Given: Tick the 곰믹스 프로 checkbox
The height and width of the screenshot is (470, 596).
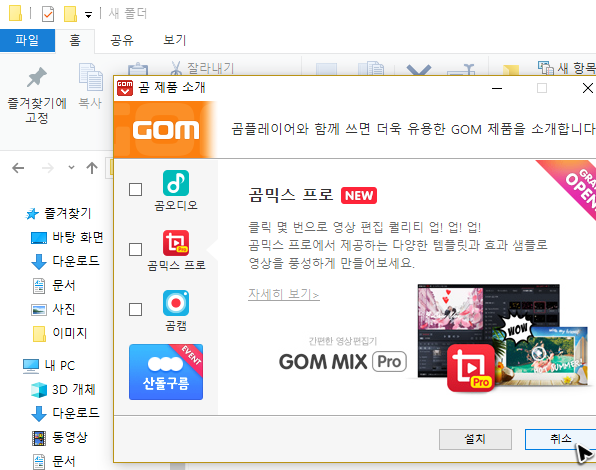Looking at the screenshot, I should click(x=135, y=250).
